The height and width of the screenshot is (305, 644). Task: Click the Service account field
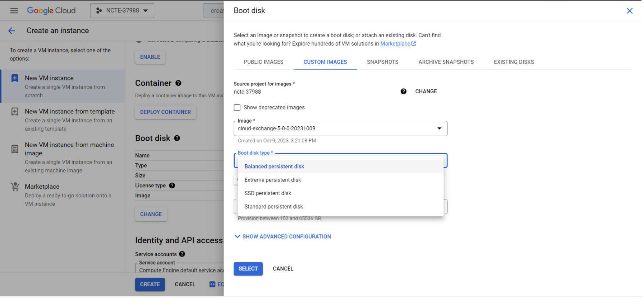tap(180, 268)
